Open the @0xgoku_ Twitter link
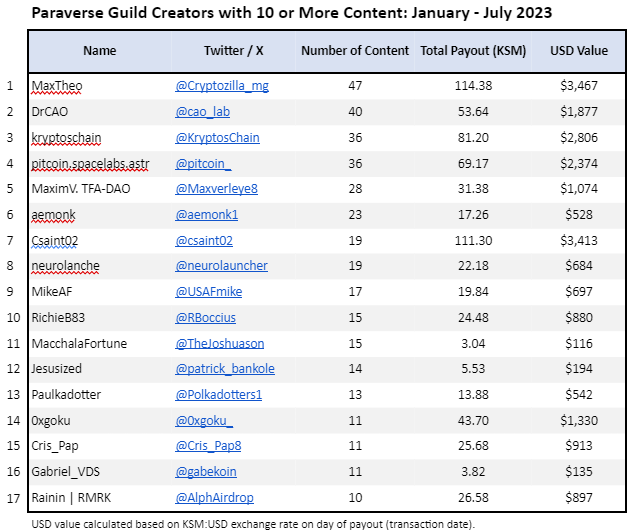The width and height of the screenshot is (632, 531). (204, 421)
